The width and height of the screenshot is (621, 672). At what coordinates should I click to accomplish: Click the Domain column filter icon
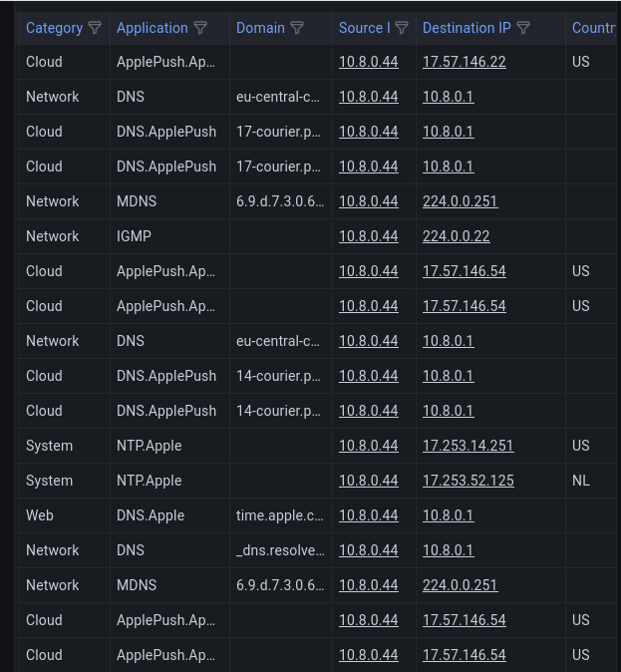[x=297, y=28]
